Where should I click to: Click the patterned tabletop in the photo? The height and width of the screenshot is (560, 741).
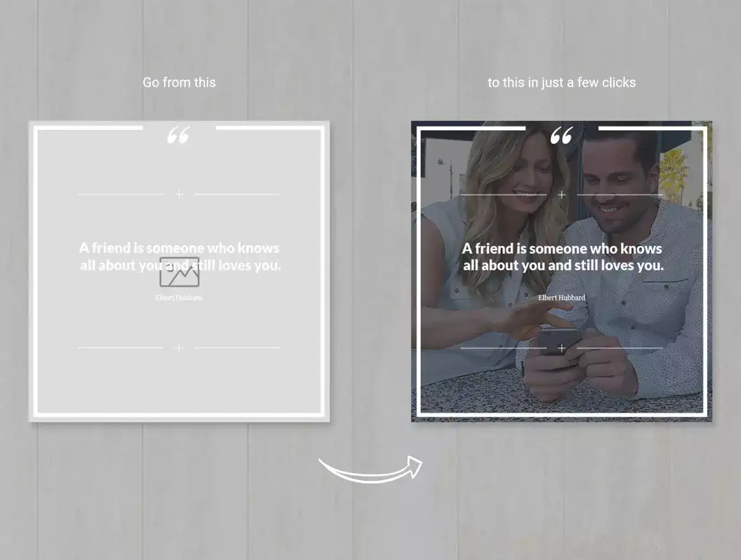tap(467, 390)
